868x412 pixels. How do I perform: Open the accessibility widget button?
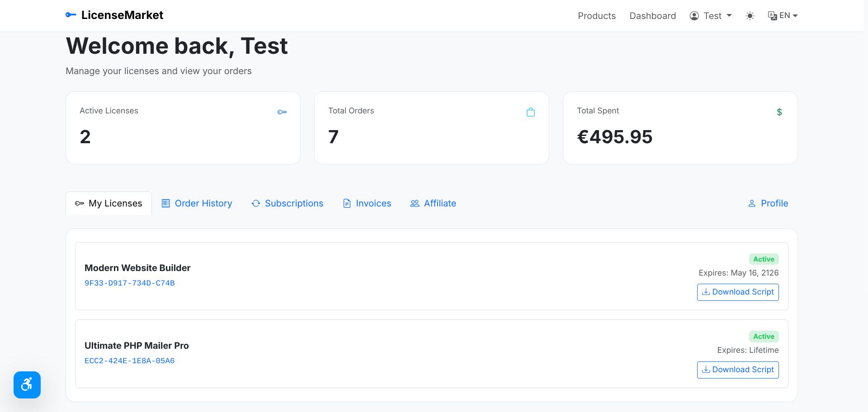27,385
